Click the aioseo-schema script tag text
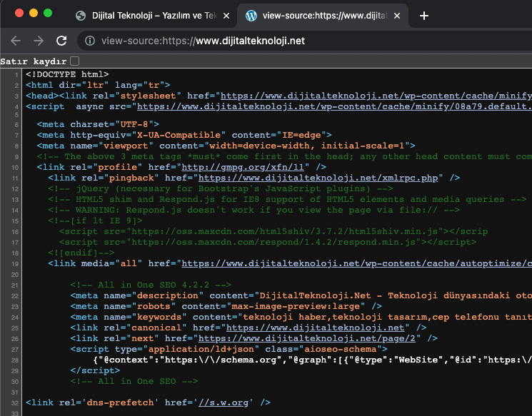 click(229, 349)
